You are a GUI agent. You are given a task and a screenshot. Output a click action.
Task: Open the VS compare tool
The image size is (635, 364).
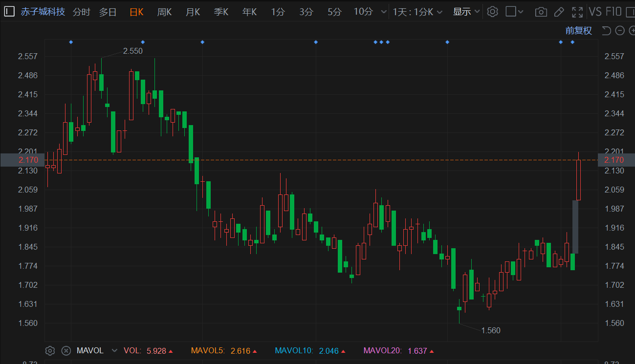pos(595,12)
